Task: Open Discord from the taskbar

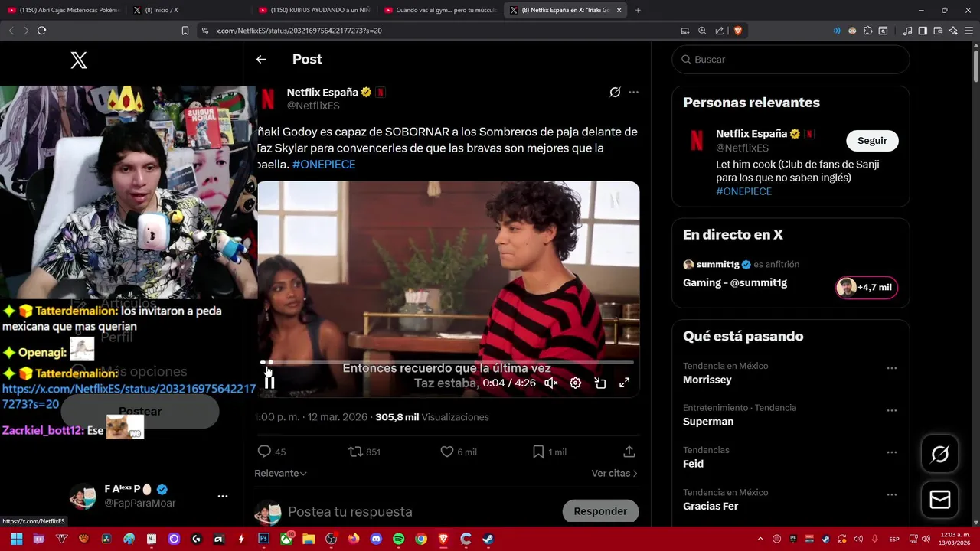Action: [x=376, y=539]
